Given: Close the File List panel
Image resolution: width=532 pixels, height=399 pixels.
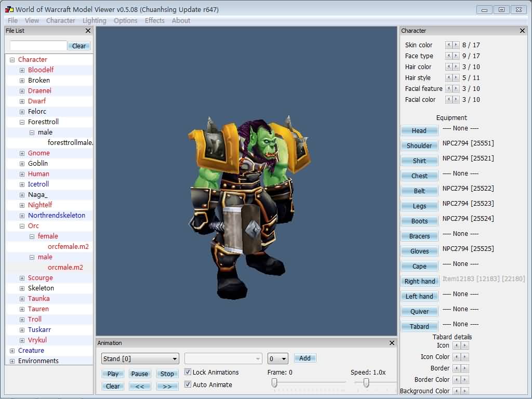Looking at the screenshot, I should tap(88, 31).
